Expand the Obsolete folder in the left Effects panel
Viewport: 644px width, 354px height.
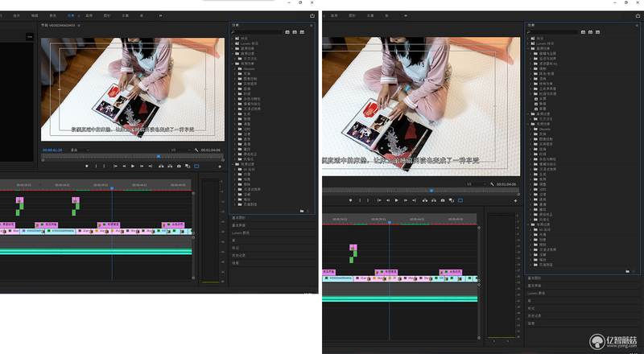(x=235, y=68)
